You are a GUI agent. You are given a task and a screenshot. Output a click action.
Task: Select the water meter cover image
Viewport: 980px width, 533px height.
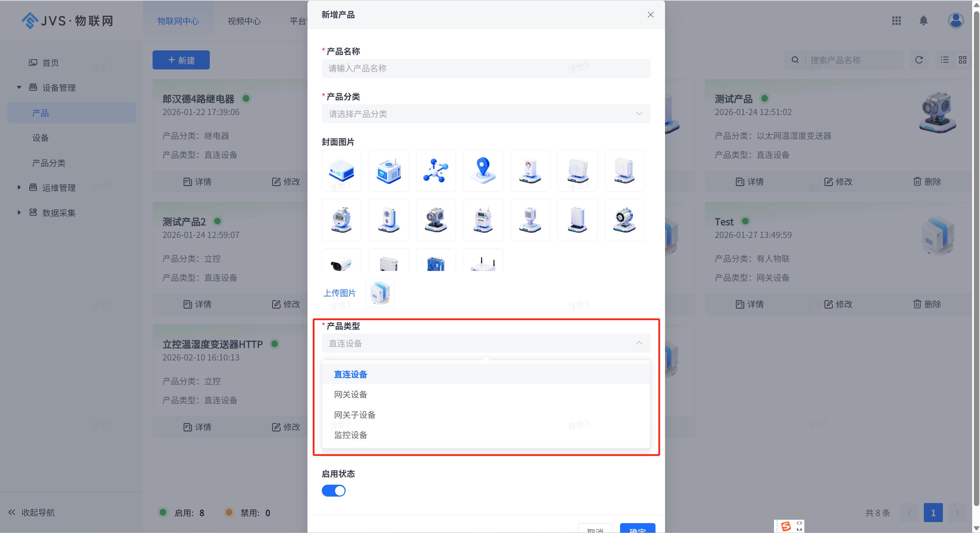[x=341, y=220]
